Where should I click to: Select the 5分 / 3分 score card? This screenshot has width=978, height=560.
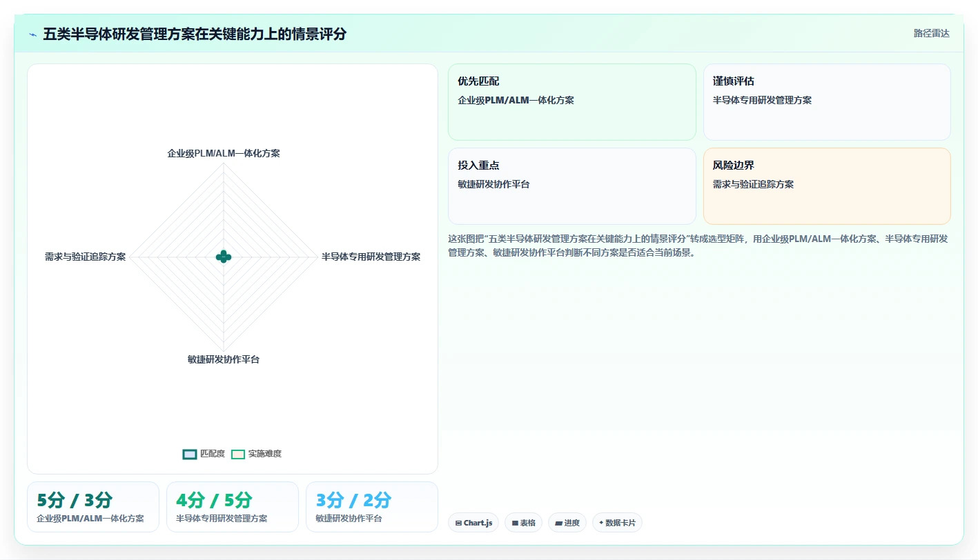[x=93, y=507]
